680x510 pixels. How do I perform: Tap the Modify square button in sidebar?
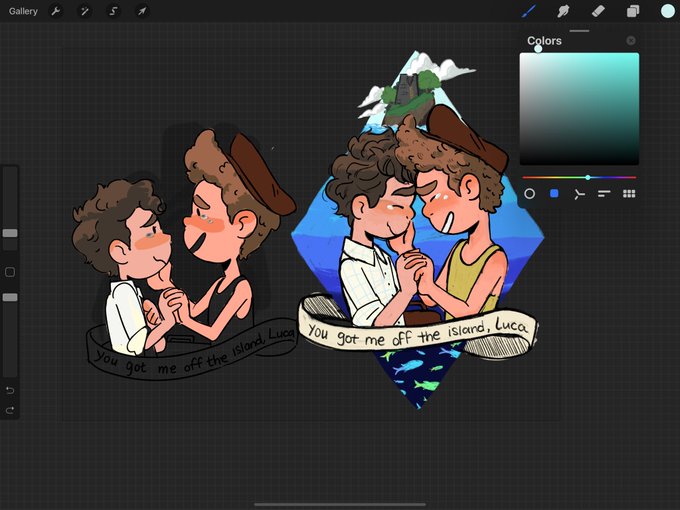[10, 272]
